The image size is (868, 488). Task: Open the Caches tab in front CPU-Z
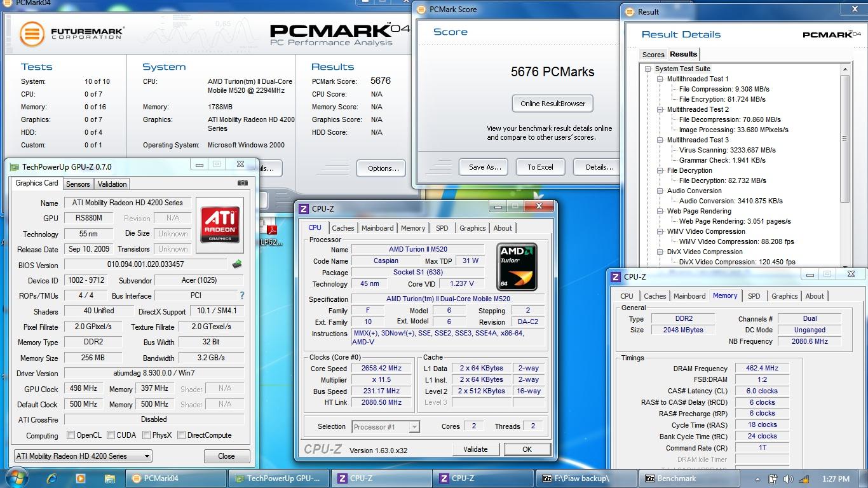(343, 228)
